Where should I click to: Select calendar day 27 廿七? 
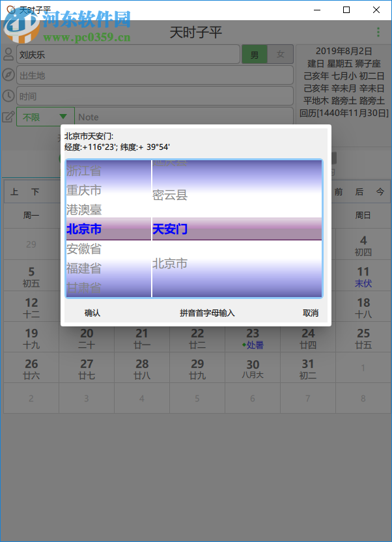point(87,368)
